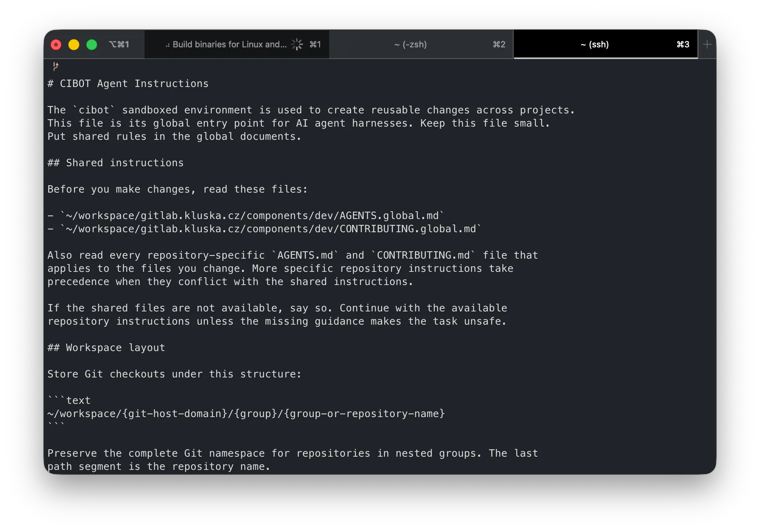Click the line "This file is its global entry point"
The image size is (760, 532).
coord(298,123)
